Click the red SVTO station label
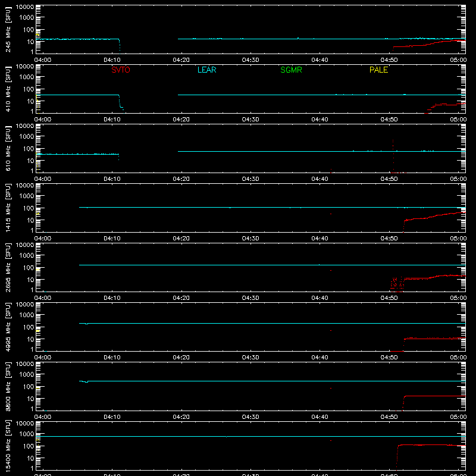 (x=121, y=70)
